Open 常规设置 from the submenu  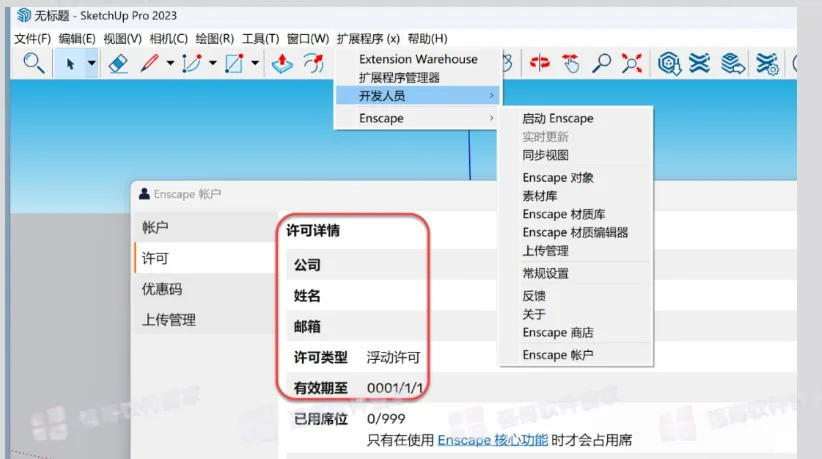pos(545,274)
